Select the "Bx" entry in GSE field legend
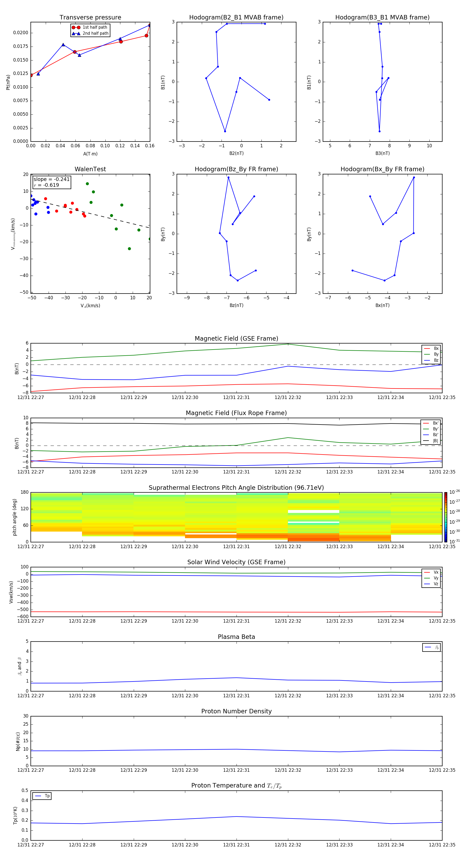The image size is (473, 868). tap(431, 349)
